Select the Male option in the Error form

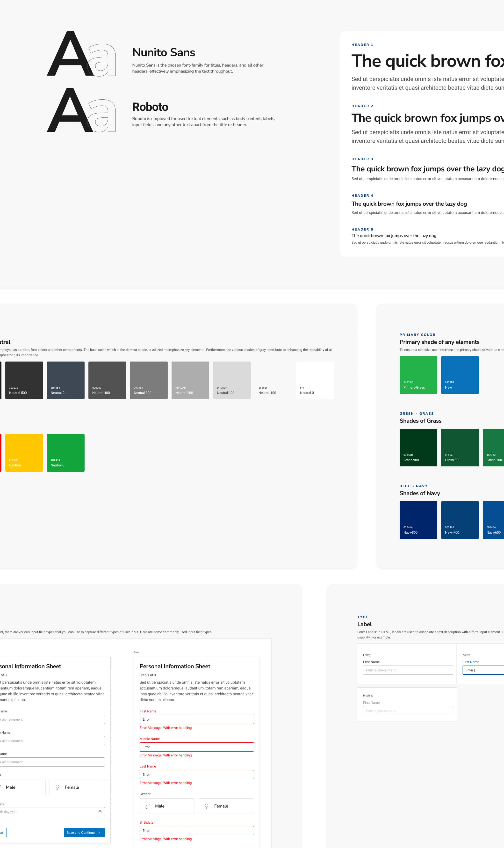click(x=167, y=806)
